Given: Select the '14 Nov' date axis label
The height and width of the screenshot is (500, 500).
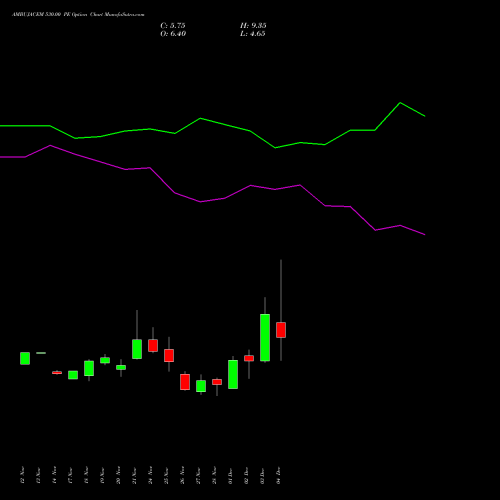Looking at the screenshot, I should [x=54, y=475].
